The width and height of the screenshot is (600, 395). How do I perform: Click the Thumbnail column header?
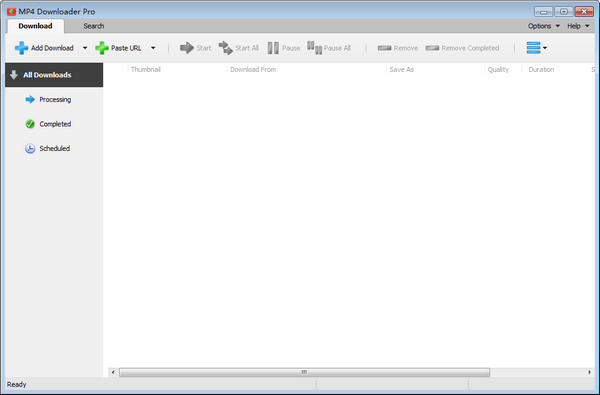click(x=145, y=69)
